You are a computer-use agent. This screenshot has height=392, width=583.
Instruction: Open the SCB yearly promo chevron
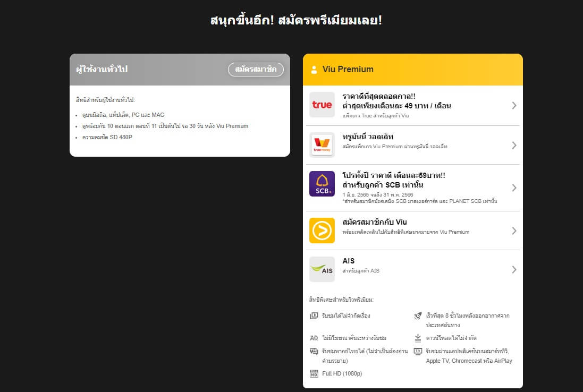click(514, 188)
